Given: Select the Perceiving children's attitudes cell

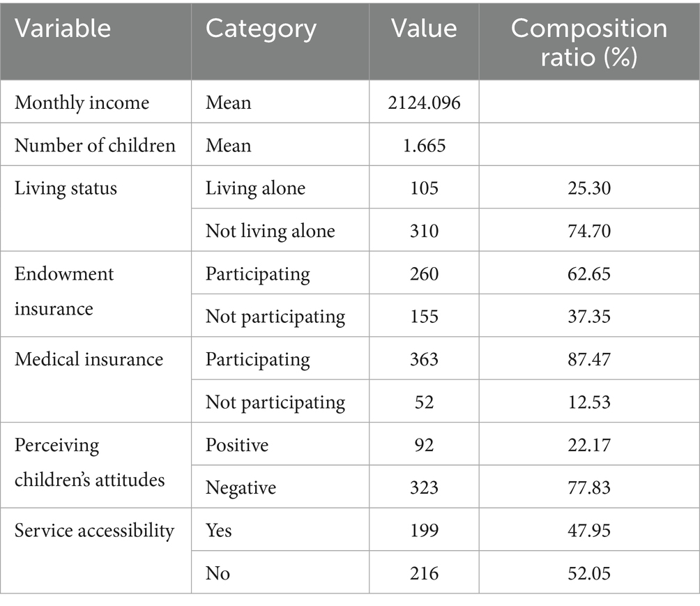Looking at the screenshot, I should [x=90, y=462].
